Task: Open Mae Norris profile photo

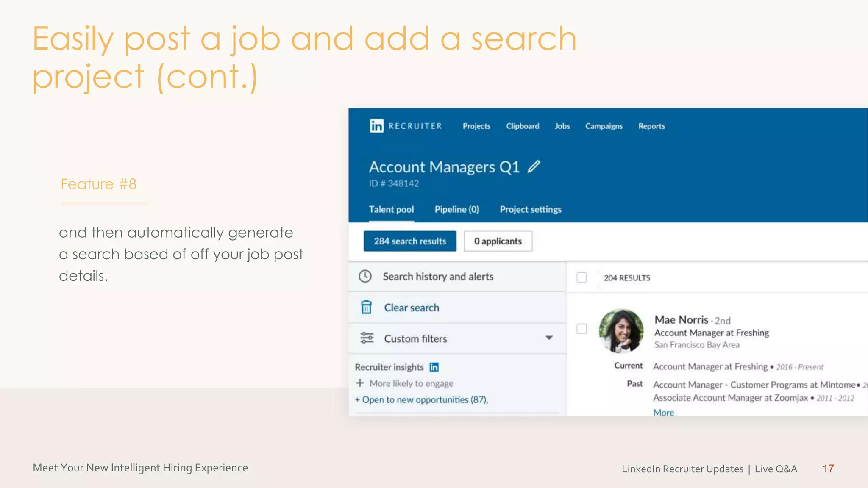Action: pyautogui.click(x=621, y=331)
